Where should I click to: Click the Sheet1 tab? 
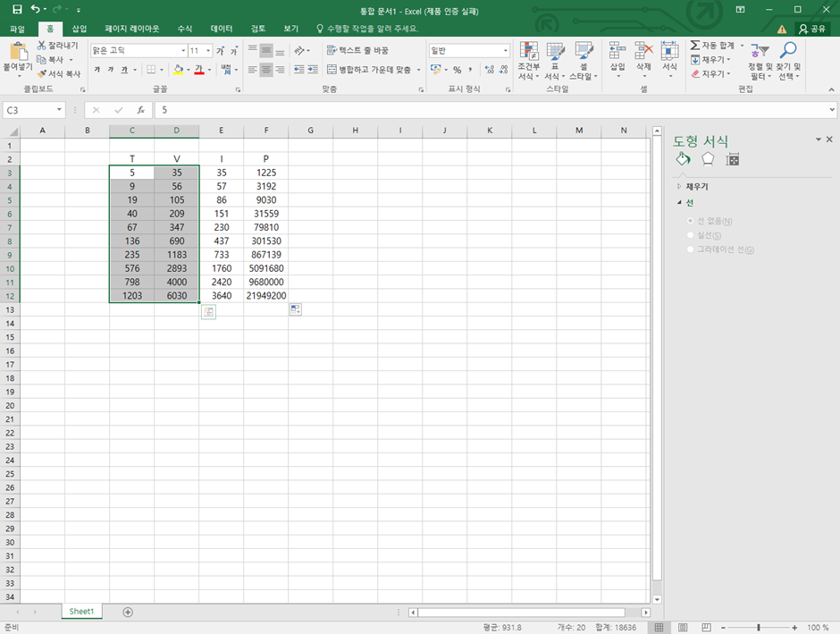pos(81,612)
